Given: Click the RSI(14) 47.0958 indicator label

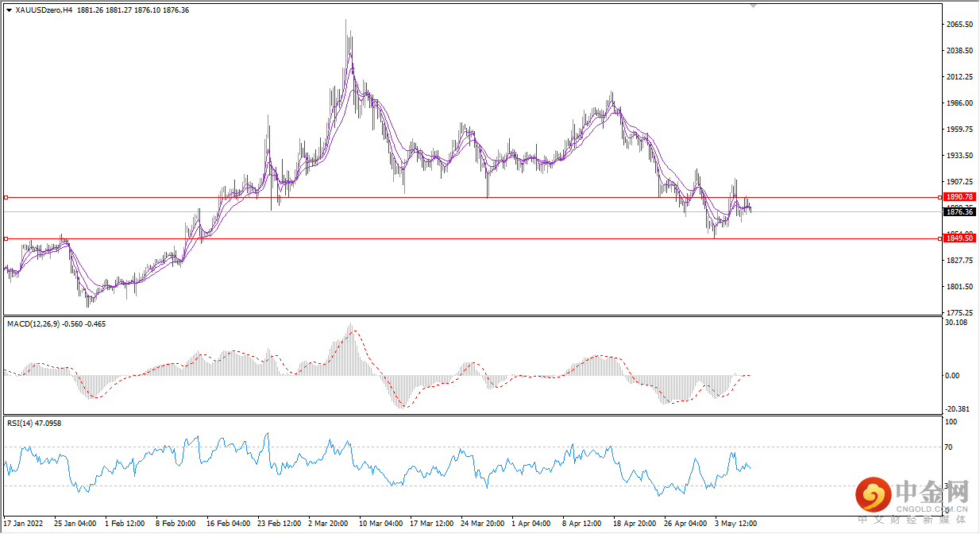Looking at the screenshot, I should [x=34, y=424].
